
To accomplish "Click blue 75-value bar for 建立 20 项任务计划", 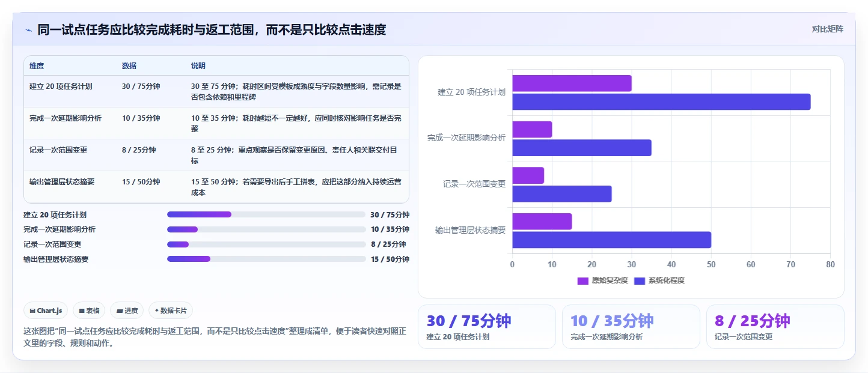I will 661,102.
